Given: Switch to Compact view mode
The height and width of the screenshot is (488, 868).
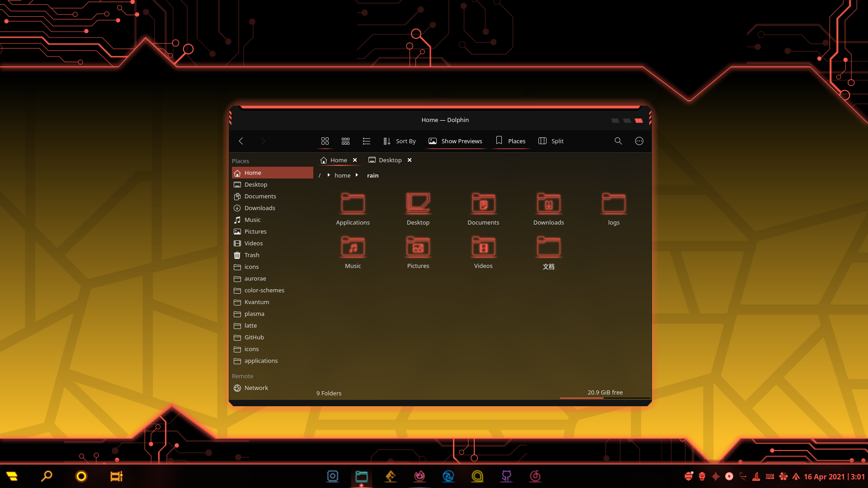Looking at the screenshot, I should 346,141.
